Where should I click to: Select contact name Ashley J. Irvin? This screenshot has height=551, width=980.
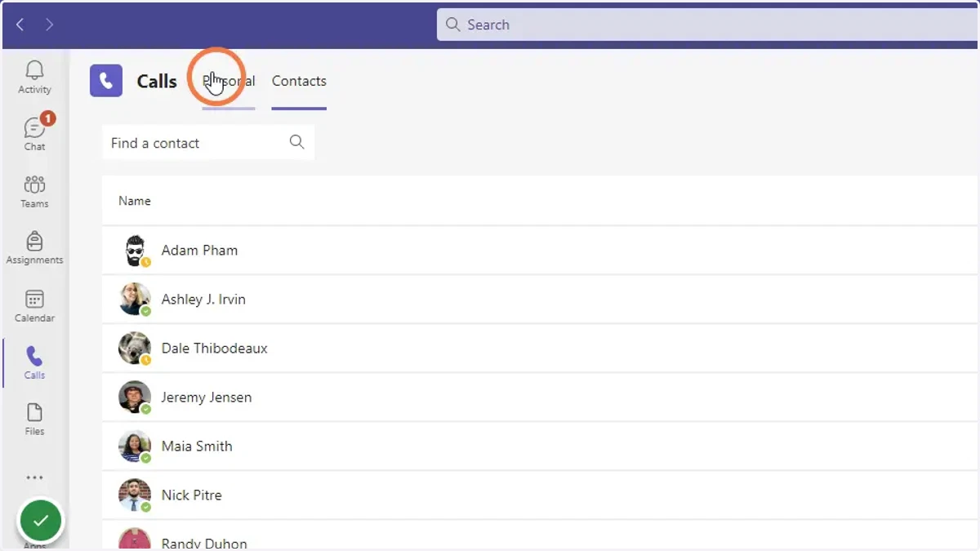(x=203, y=300)
